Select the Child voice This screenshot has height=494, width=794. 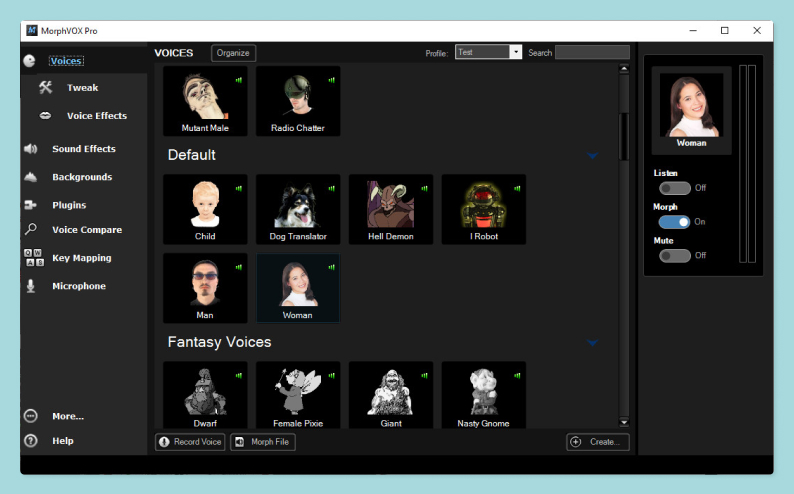(x=205, y=209)
